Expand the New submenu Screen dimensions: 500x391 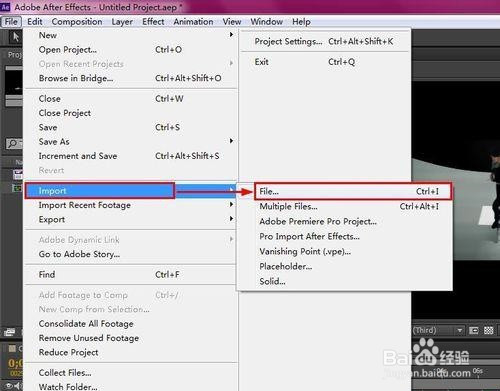pos(131,35)
